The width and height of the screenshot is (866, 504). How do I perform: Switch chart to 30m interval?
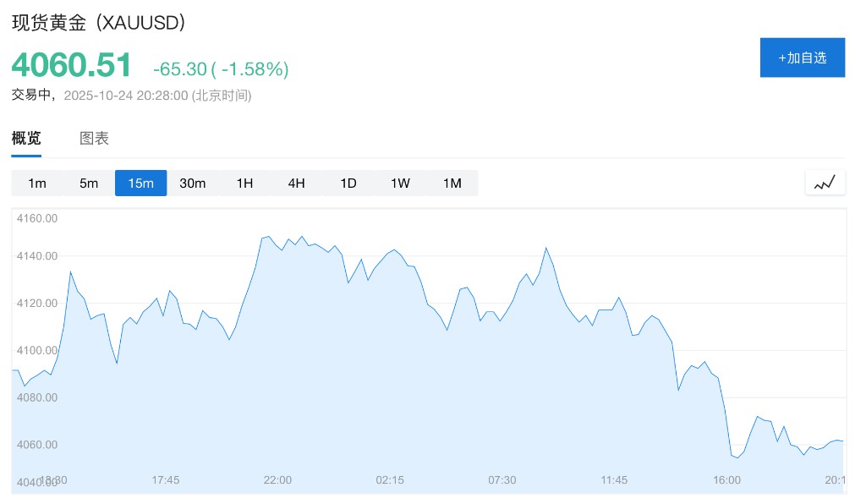(x=193, y=183)
